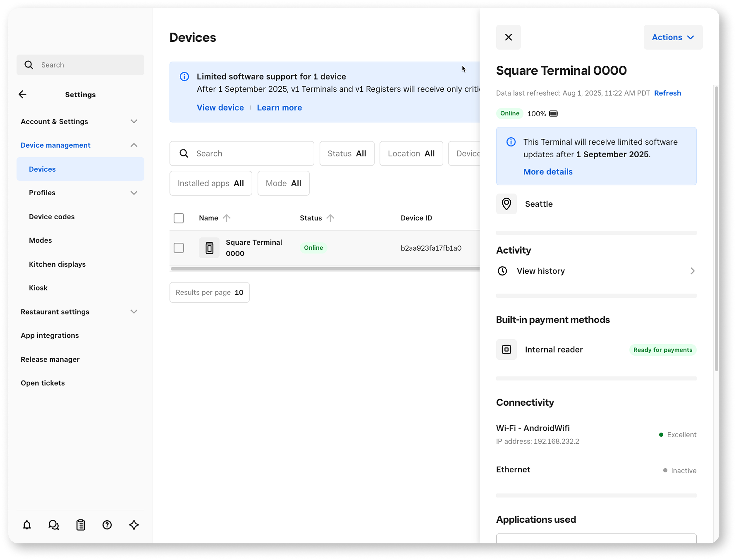This screenshot has height=560, width=736.
Task: Click the Learn more link in banner
Action: pyautogui.click(x=279, y=108)
